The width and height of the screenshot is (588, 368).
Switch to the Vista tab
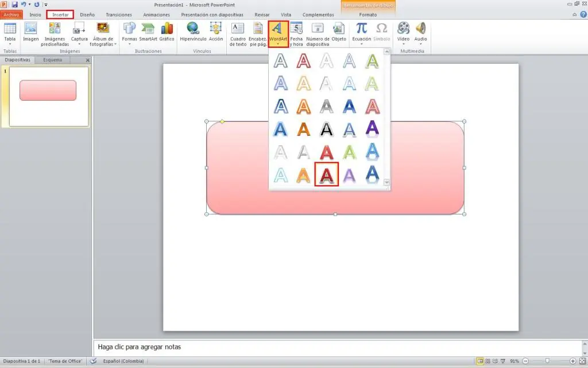286,14
